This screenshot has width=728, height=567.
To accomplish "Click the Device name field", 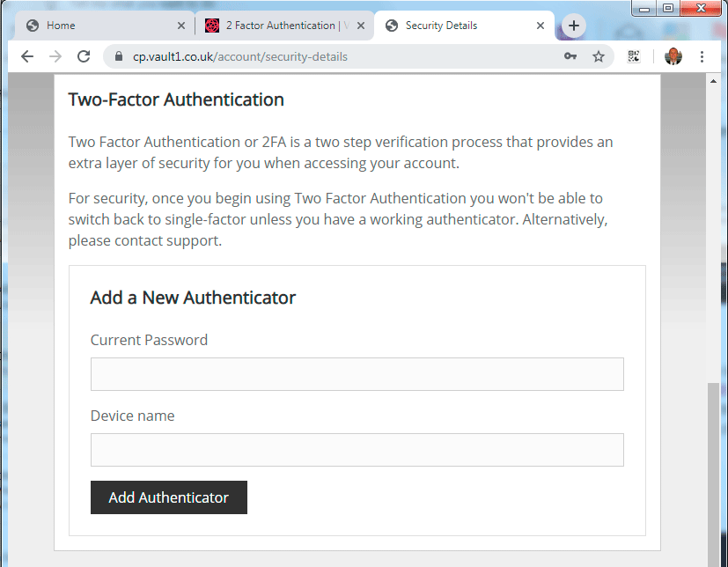I will point(357,450).
